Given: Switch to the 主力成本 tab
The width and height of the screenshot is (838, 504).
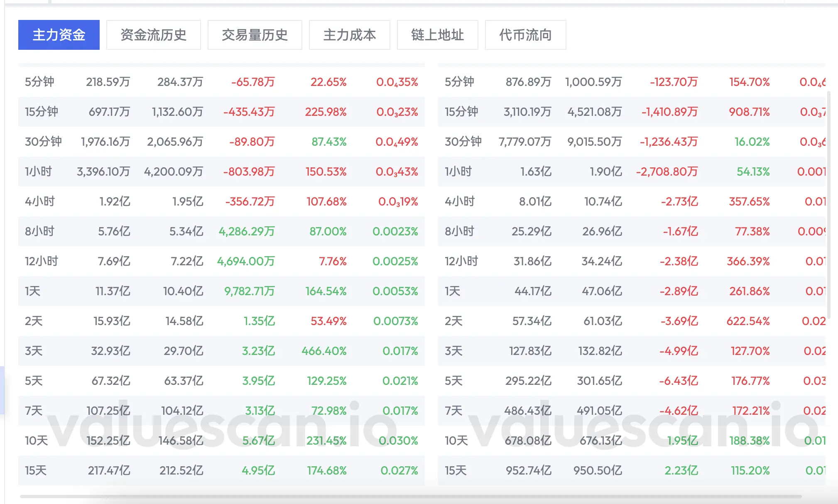Looking at the screenshot, I should pos(349,35).
